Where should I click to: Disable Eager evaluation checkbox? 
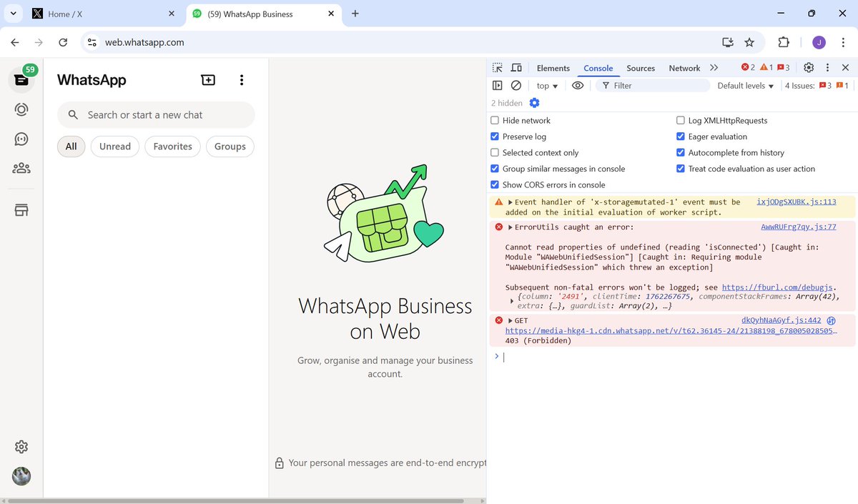click(x=681, y=137)
